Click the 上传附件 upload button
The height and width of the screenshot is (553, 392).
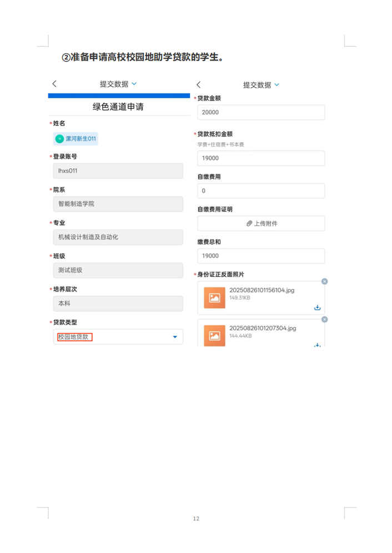pyautogui.click(x=261, y=223)
